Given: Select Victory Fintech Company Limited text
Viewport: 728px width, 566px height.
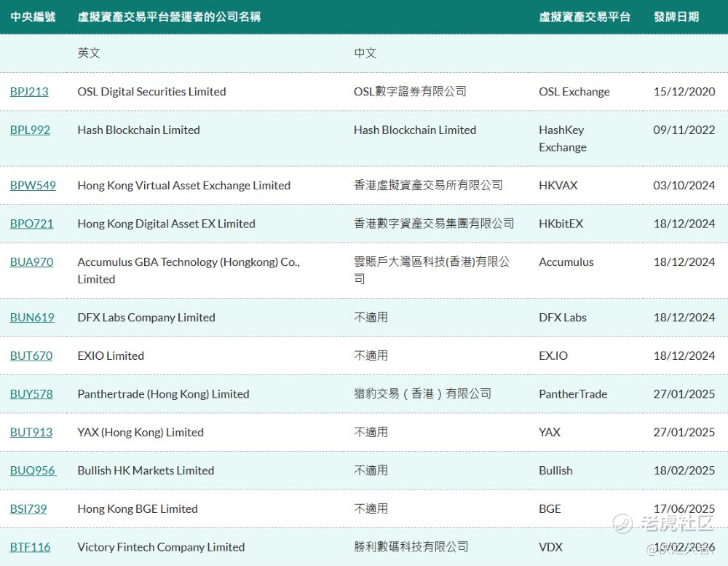Looking at the screenshot, I should pyautogui.click(x=161, y=547).
